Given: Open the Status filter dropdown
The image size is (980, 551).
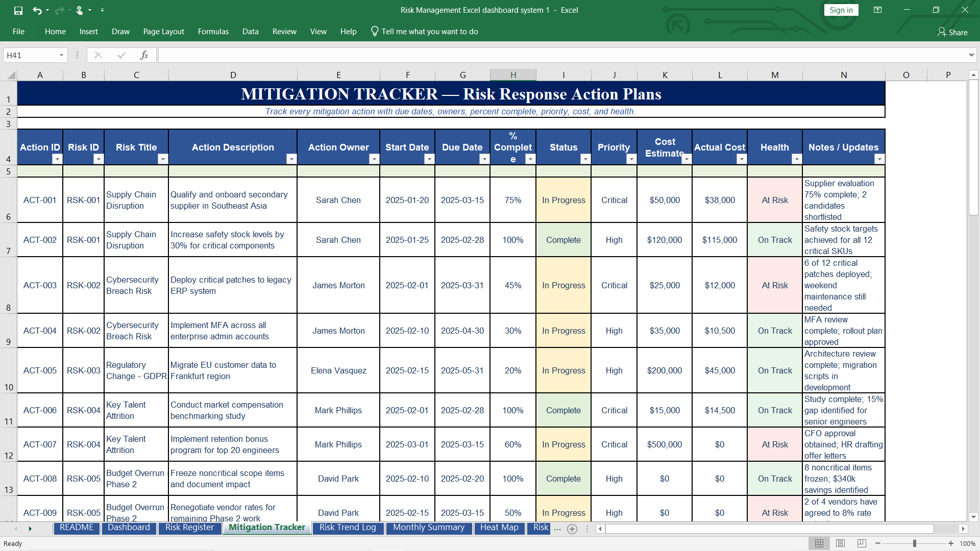Looking at the screenshot, I should point(585,159).
